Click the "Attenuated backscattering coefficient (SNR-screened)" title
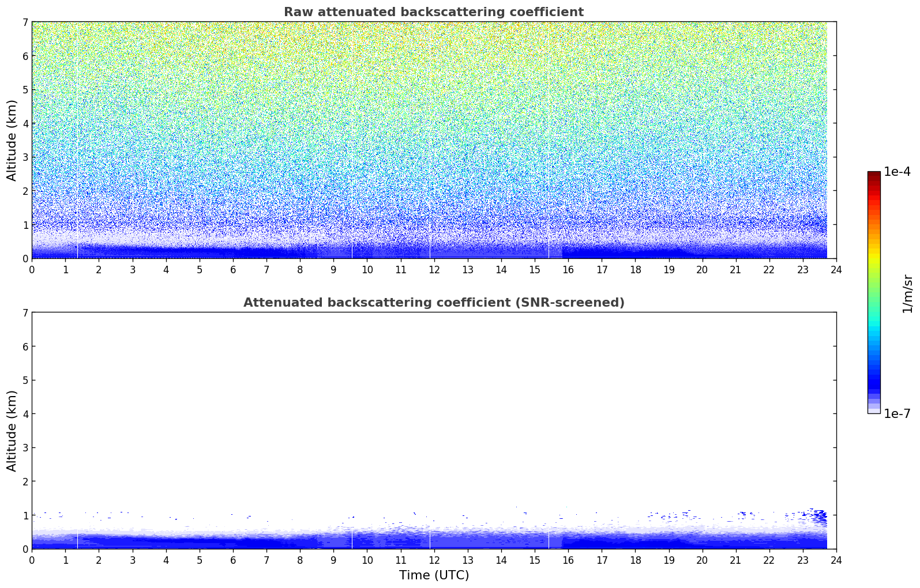The width and height of the screenshot is (920, 588). click(433, 303)
